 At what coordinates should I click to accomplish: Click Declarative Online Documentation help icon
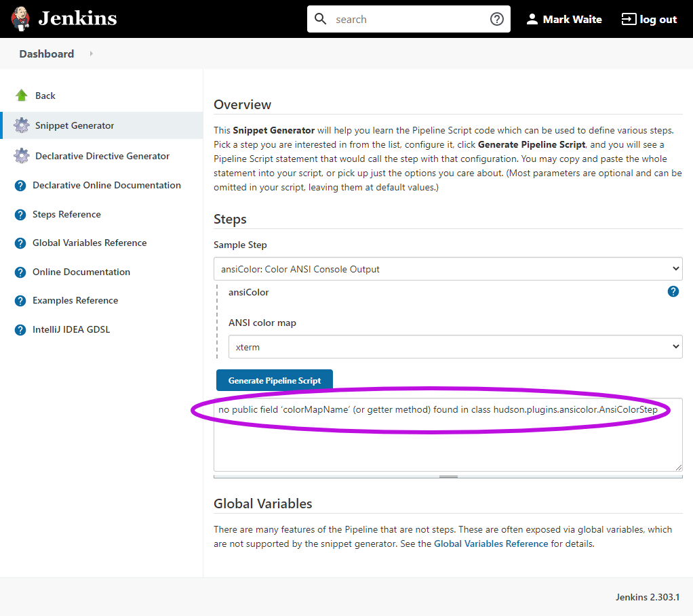click(20, 186)
